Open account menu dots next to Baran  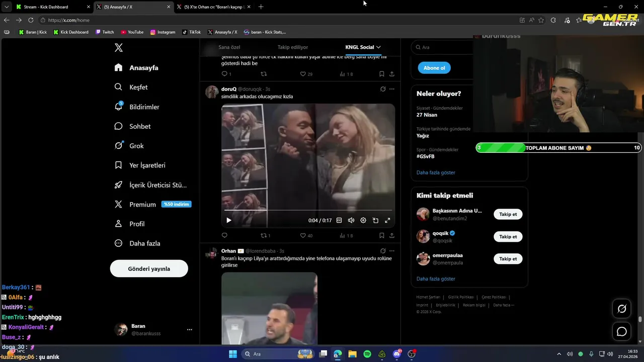pyautogui.click(x=190, y=330)
